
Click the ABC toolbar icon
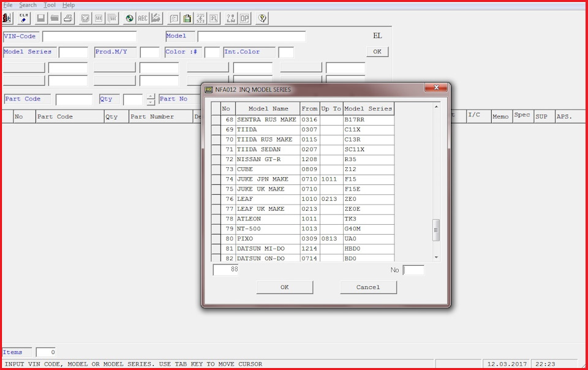click(143, 18)
